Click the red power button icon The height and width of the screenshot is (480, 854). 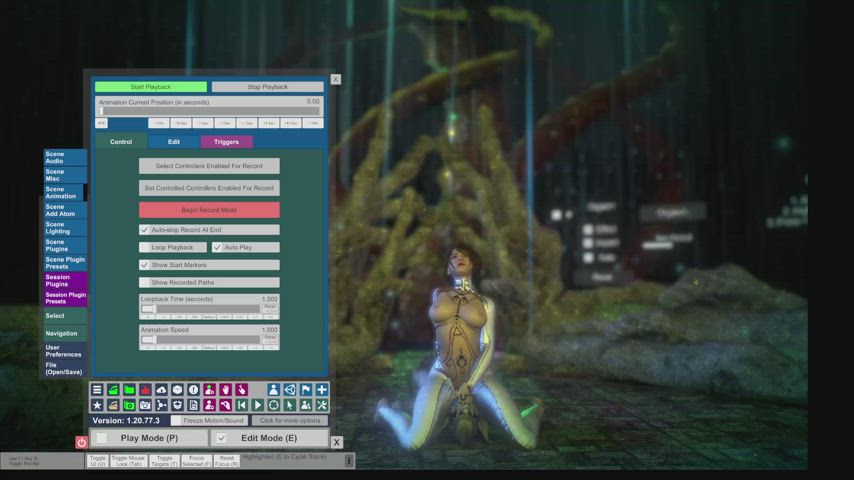click(x=82, y=442)
